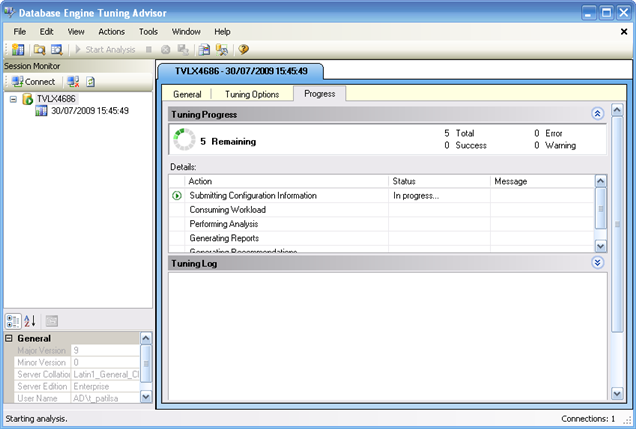Image resolution: width=636 pixels, height=429 pixels.
Task: Click 'Connections: 1' in status bar
Action: pyautogui.click(x=588, y=419)
